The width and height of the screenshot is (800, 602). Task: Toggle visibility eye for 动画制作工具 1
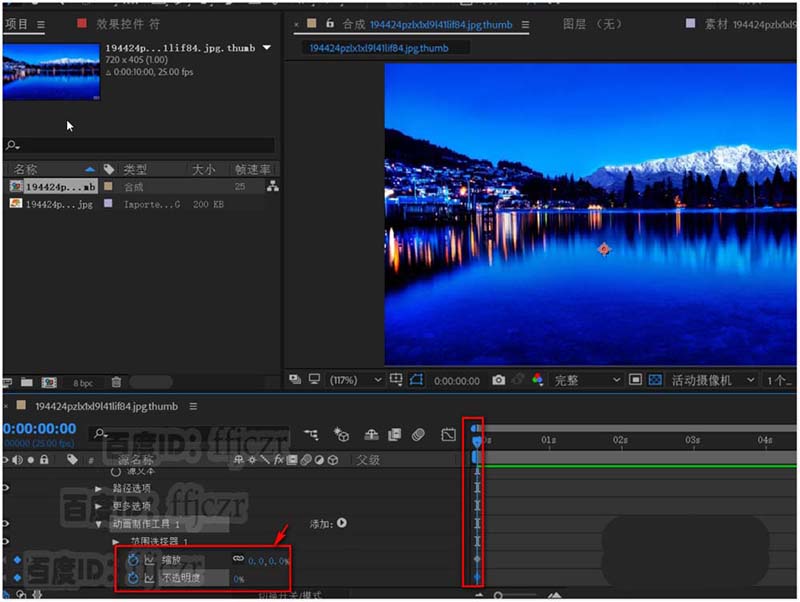[6, 523]
